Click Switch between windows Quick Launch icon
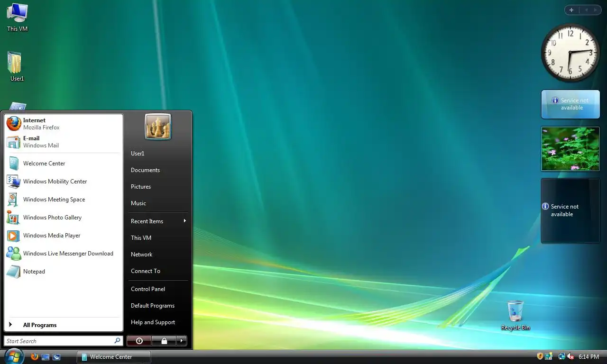The image size is (607, 364). click(x=56, y=357)
